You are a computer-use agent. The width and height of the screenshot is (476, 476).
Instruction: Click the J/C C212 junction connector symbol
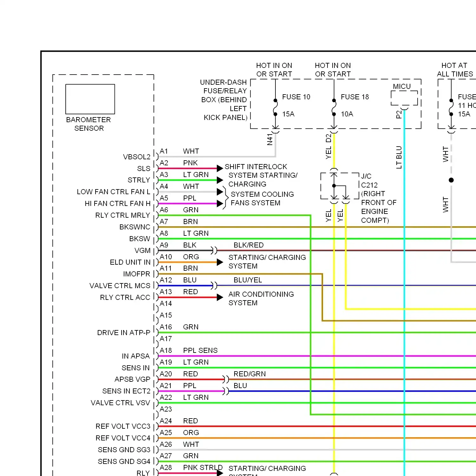pos(340,186)
